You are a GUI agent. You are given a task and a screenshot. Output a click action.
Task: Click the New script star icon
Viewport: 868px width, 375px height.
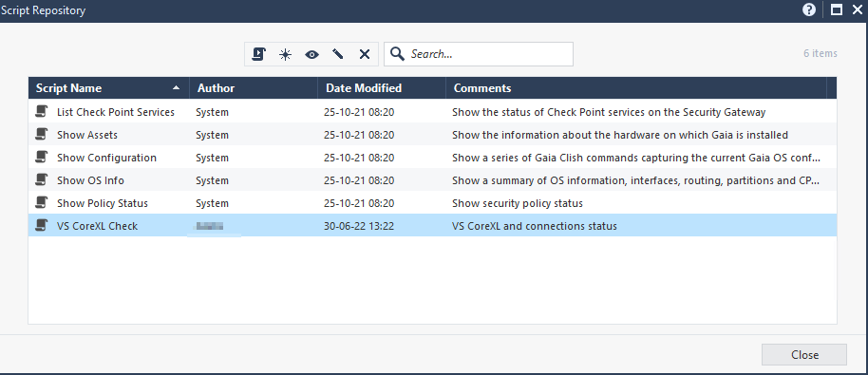(285, 54)
